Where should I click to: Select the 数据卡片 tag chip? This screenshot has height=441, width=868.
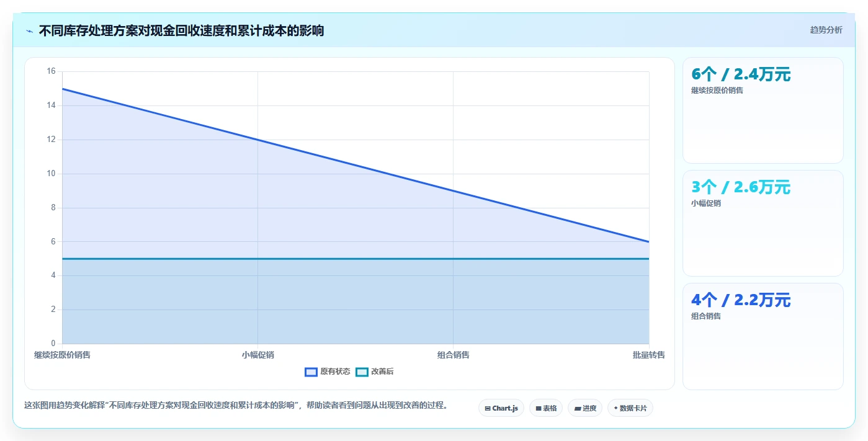[630, 408]
